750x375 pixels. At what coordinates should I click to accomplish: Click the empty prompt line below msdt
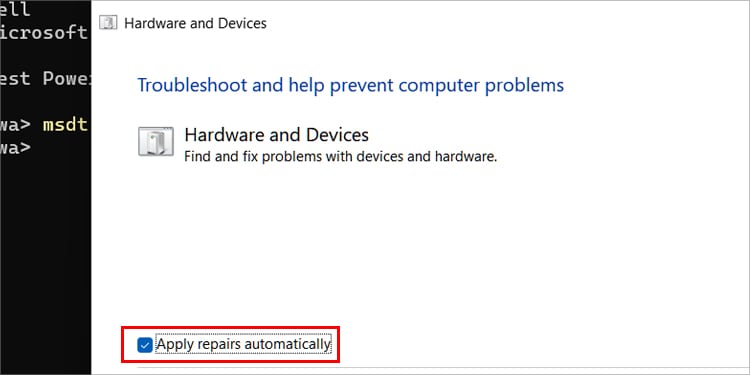[16, 147]
